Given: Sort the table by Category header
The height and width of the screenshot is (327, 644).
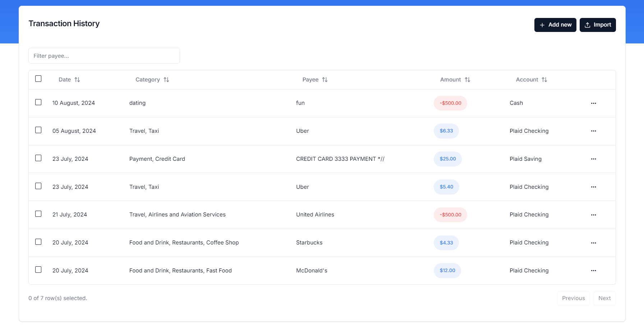Looking at the screenshot, I should 152,80.
